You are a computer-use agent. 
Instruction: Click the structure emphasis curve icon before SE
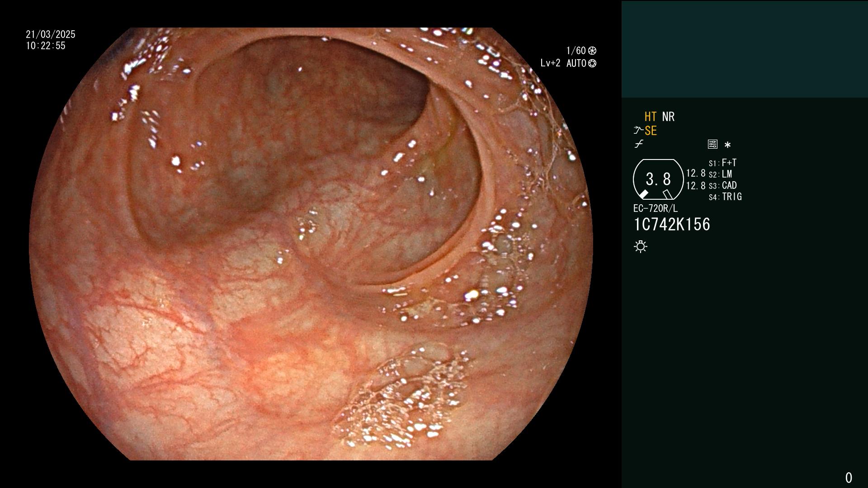[638, 131]
